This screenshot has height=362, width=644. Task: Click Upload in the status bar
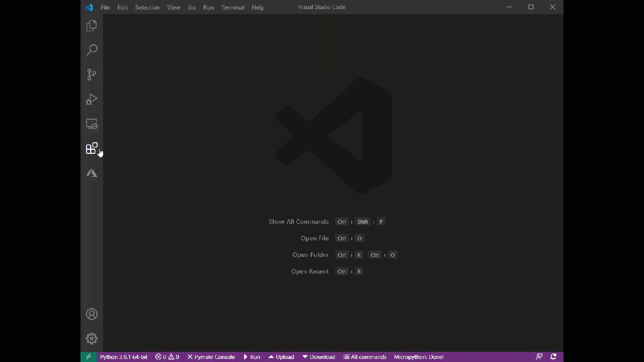(281, 357)
